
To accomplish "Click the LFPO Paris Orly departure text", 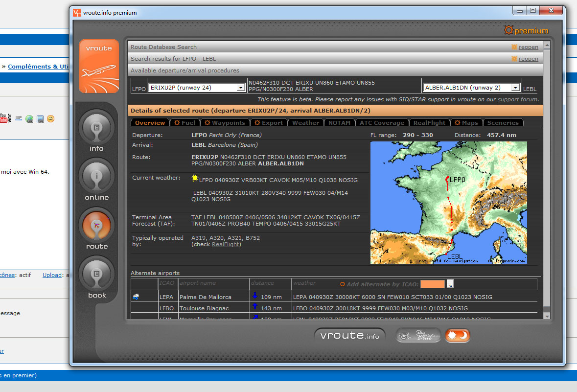I will [x=226, y=135].
